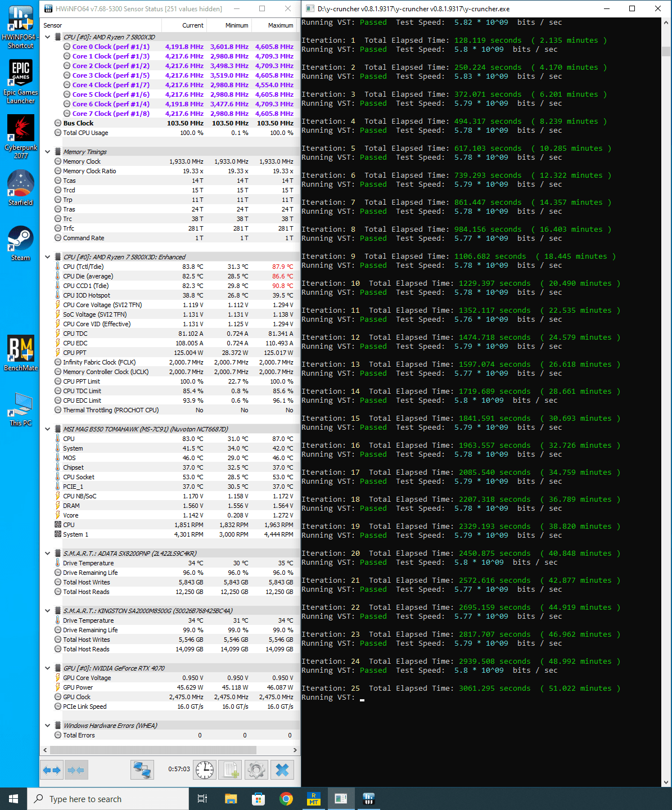This screenshot has width=672, height=810.
Task: Open HWiNFO network remote monitoring button
Action: click(x=142, y=770)
